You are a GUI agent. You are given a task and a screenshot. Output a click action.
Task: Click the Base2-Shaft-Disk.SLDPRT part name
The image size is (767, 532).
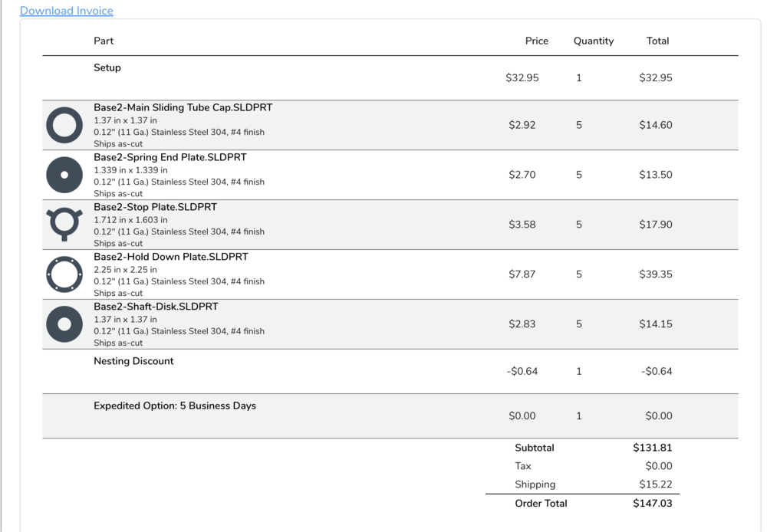(156, 307)
